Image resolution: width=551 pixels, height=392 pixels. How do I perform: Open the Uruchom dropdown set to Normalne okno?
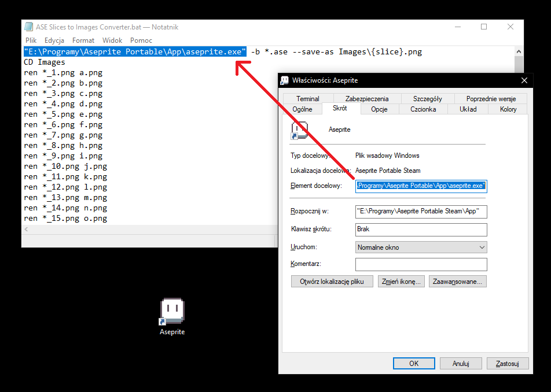(x=421, y=247)
